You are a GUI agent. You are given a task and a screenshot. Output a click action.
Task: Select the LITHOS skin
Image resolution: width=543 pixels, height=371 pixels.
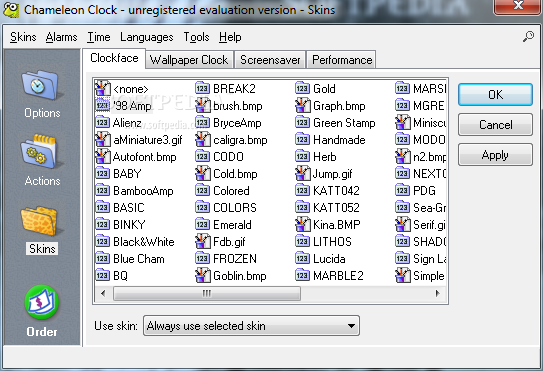[332, 241]
